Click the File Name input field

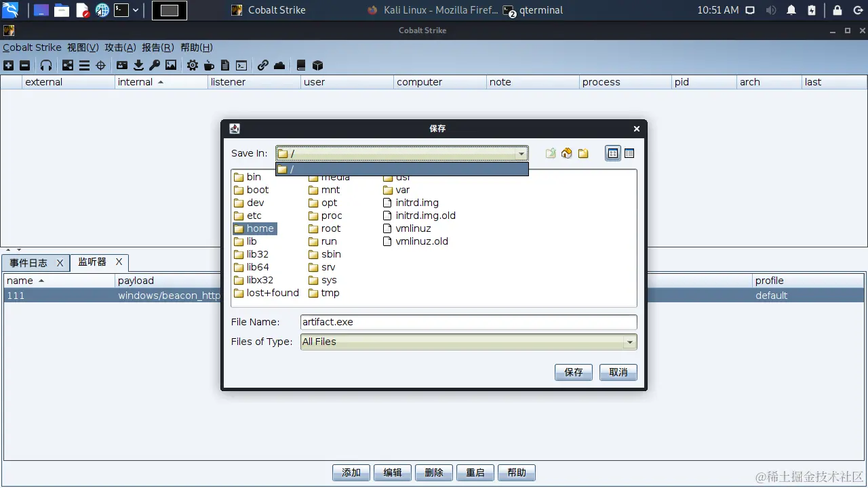[x=469, y=322]
